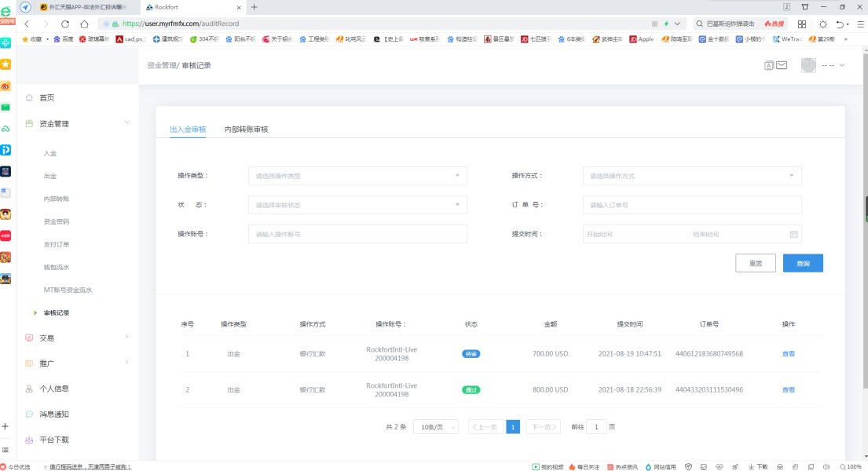Click the 订单号 input field

[691, 205]
